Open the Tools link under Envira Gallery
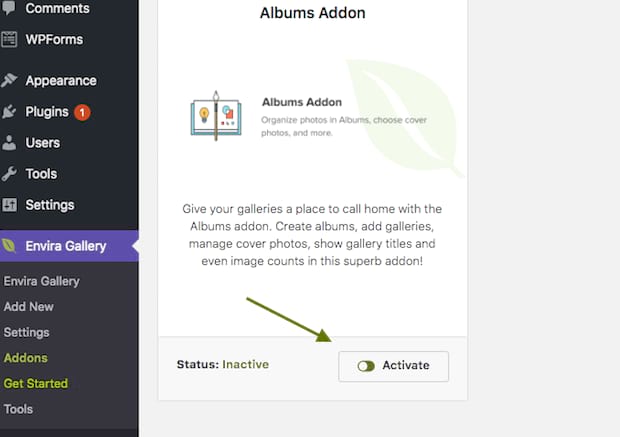Image resolution: width=620 pixels, height=437 pixels. point(18,409)
